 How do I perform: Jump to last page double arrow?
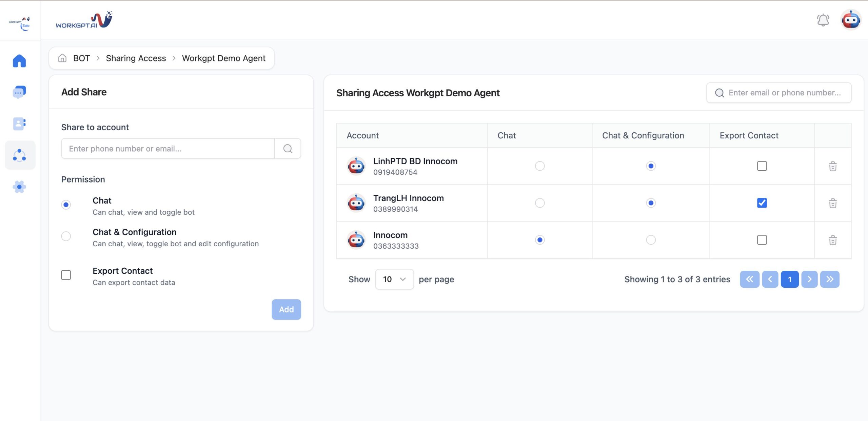pyautogui.click(x=829, y=279)
